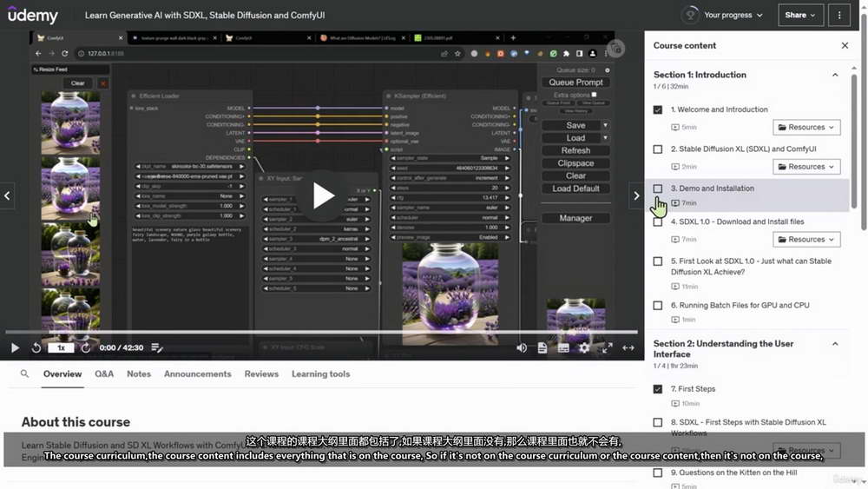Check lecture 8 SDXL First Steps
The height and width of the screenshot is (489, 868).
(658, 422)
